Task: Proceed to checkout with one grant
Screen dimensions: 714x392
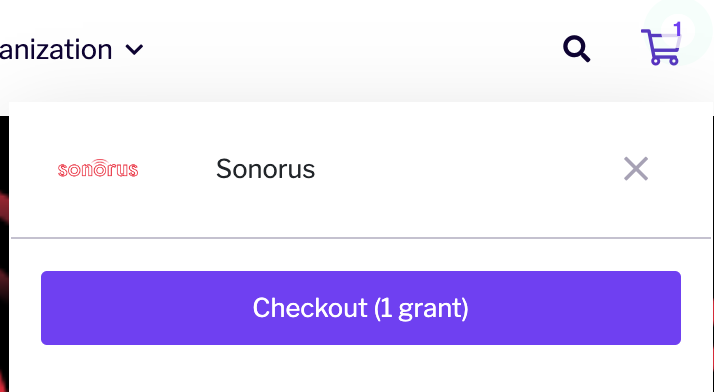Action: click(361, 308)
